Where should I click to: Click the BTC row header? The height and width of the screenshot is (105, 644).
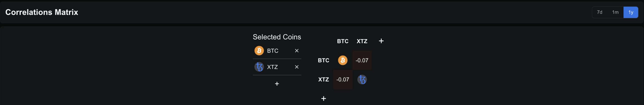pyautogui.click(x=324, y=60)
